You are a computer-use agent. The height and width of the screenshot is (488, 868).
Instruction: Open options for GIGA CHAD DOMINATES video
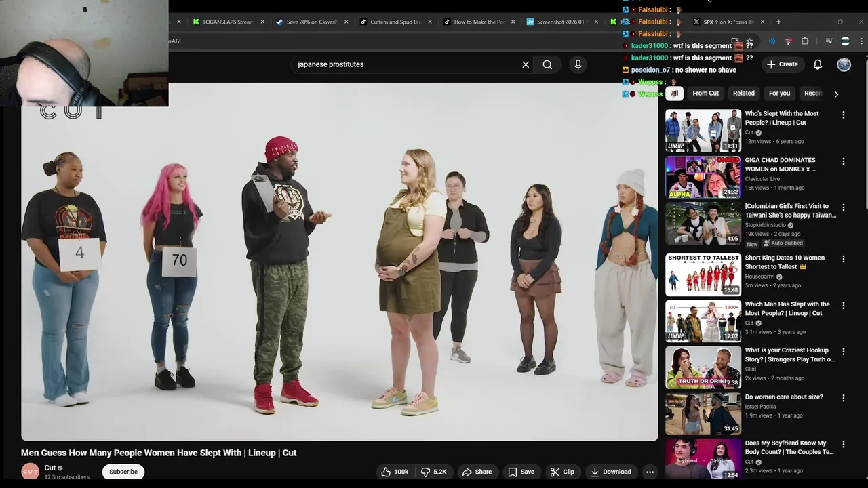(x=844, y=161)
